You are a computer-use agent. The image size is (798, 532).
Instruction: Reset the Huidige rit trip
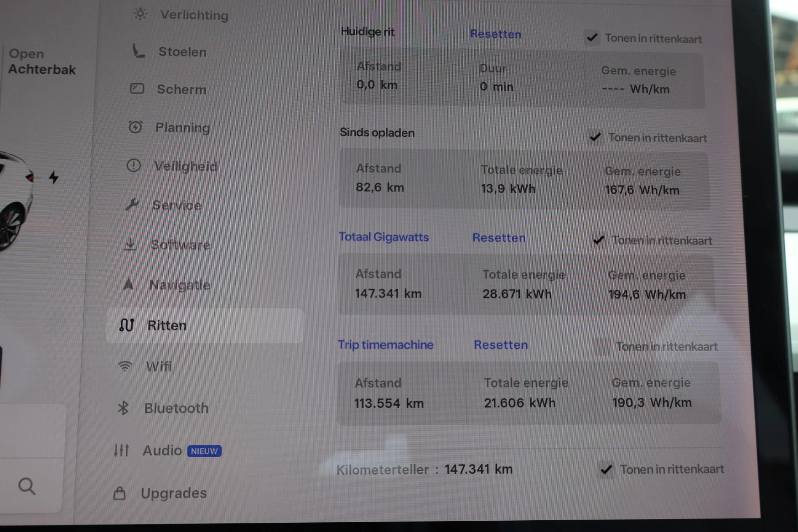pyautogui.click(x=495, y=34)
